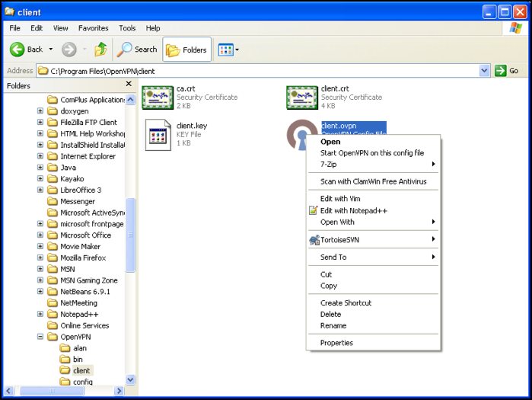
Task: Expand the Notepad++ folder tree node
Action: tap(40, 314)
